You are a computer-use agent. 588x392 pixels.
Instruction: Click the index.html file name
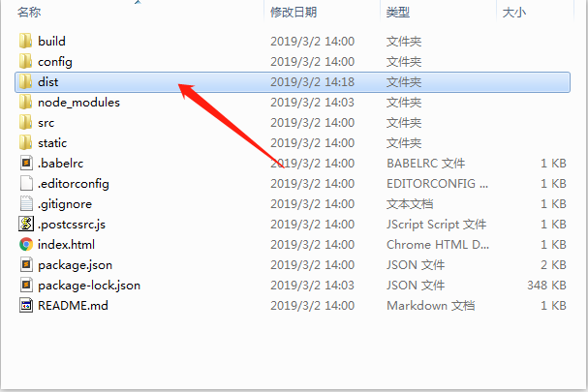point(67,244)
